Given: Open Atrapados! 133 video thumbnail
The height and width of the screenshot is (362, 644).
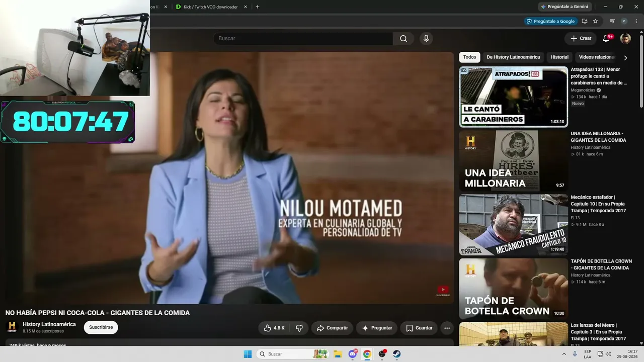Looking at the screenshot, I should pos(514,97).
